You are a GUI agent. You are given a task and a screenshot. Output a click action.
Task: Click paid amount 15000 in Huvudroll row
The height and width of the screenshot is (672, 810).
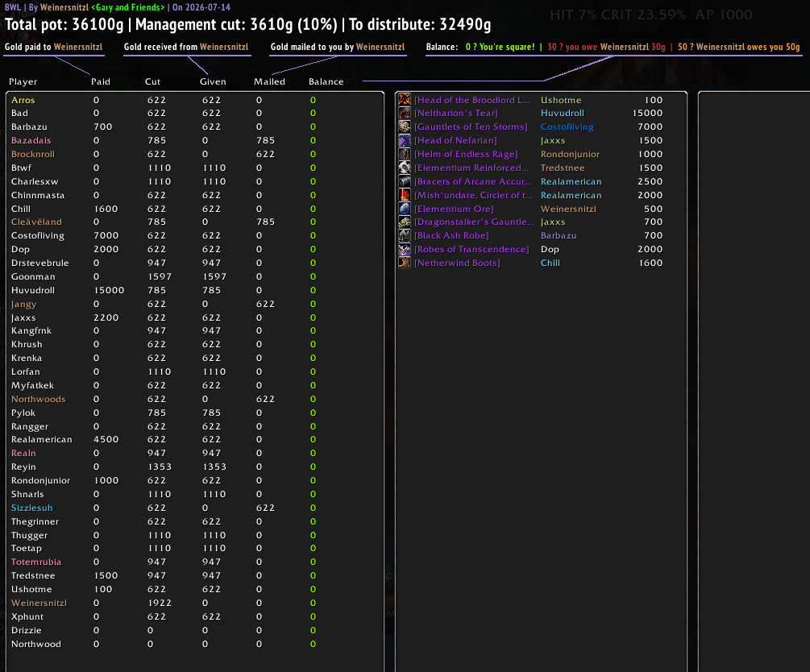click(x=109, y=290)
